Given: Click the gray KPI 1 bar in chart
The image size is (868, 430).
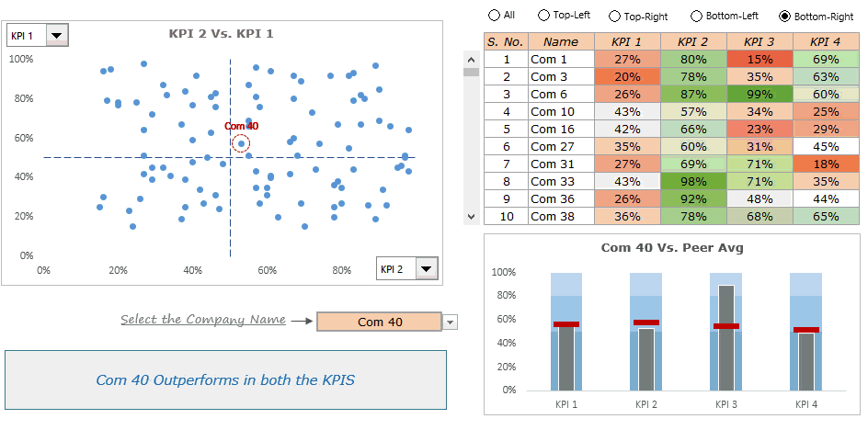Looking at the screenshot, I should click(566, 360).
